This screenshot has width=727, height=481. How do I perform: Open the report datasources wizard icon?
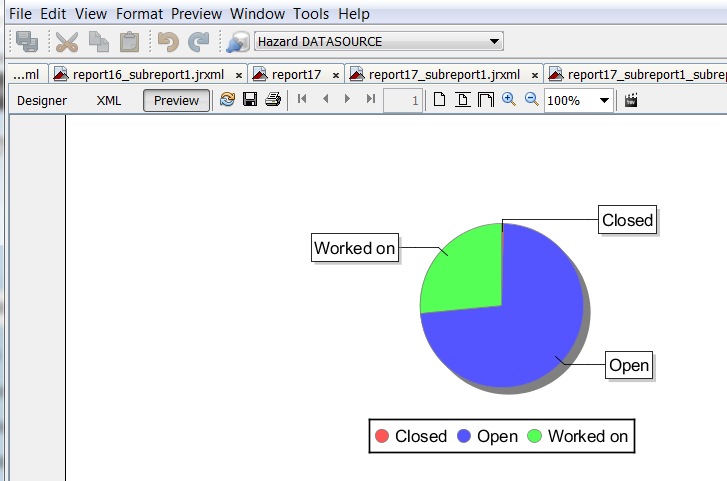coord(238,42)
